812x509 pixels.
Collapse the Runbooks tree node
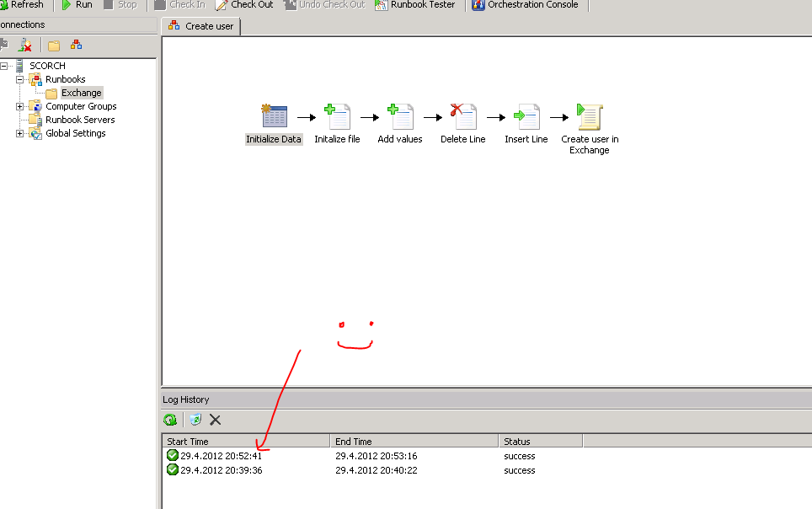(19, 79)
